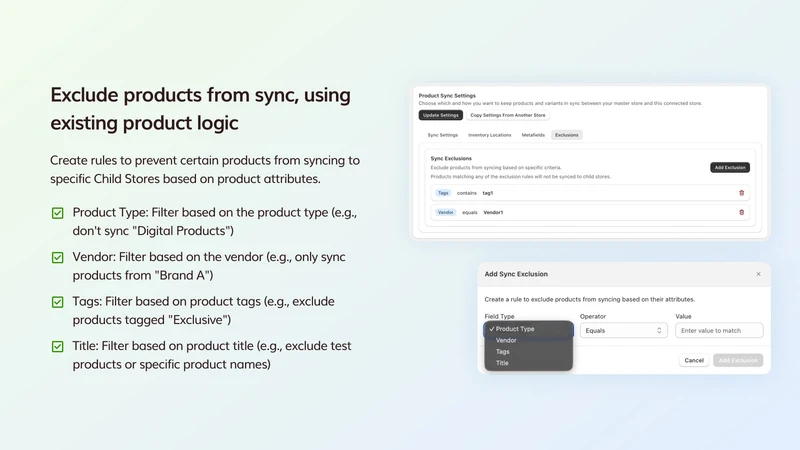Click the Sync Exclusions heading
The height and width of the screenshot is (450, 800).
(451, 158)
